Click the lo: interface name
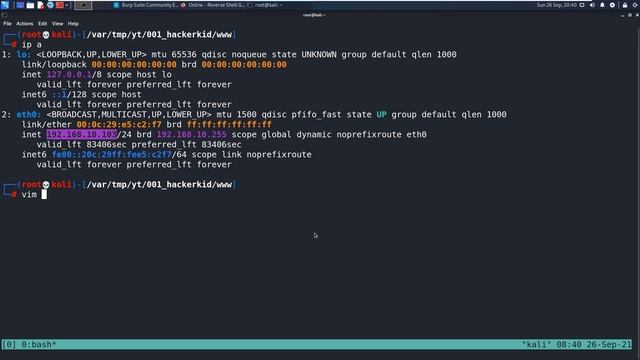The height and width of the screenshot is (360, 640). 24,54
